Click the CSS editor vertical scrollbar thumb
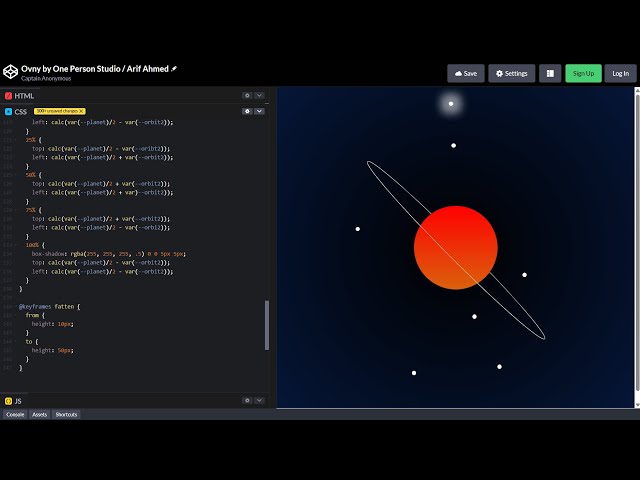 (267, 325)
